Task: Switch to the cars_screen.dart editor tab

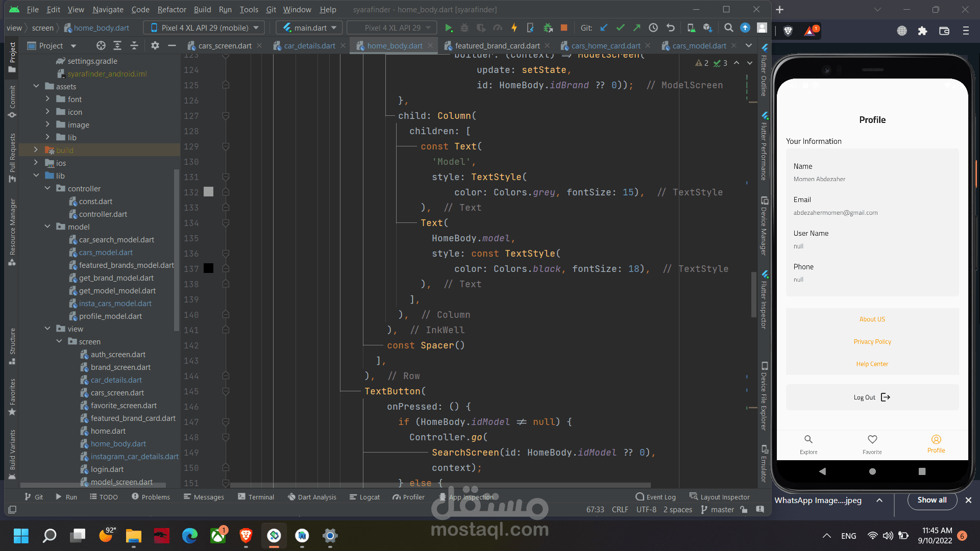Action: click(x=225, y=46)
